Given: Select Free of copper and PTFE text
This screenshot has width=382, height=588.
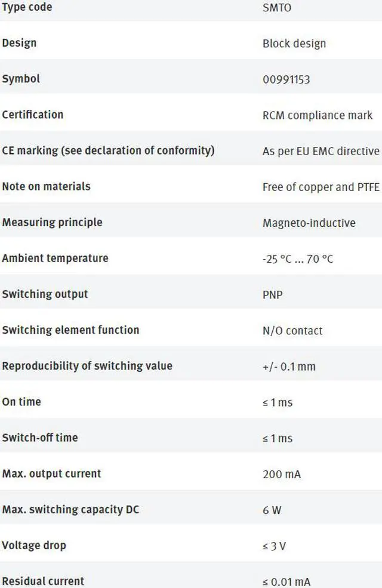Looking at the screenshot, I should 321,187.
